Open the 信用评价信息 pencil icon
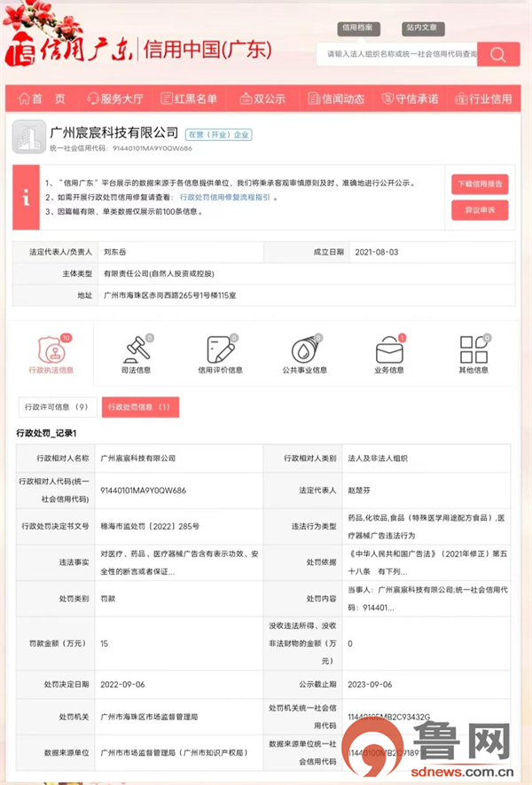The image size is (532, 785). pyautogui.click(x=220, y=349)
